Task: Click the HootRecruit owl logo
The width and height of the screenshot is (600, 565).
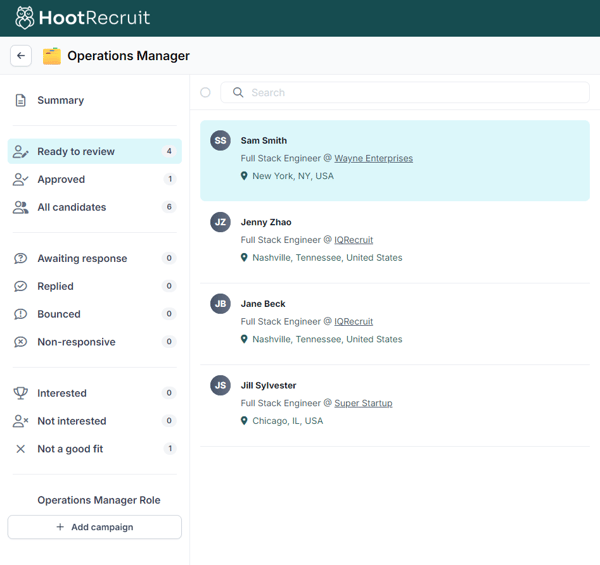Action: point(25,18)
